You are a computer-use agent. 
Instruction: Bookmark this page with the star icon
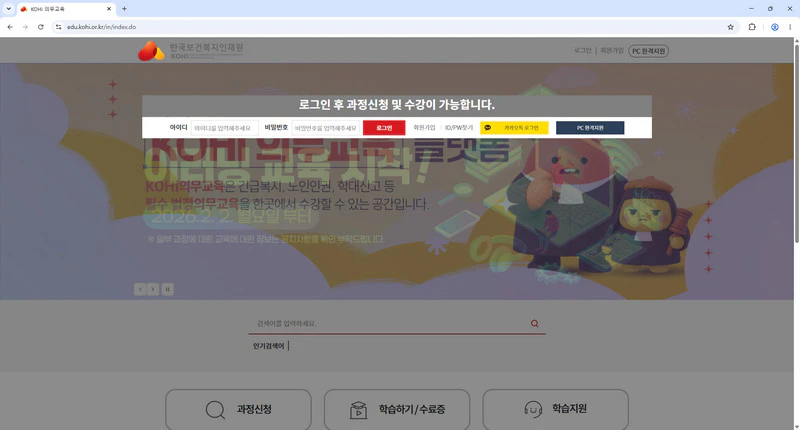731,27
